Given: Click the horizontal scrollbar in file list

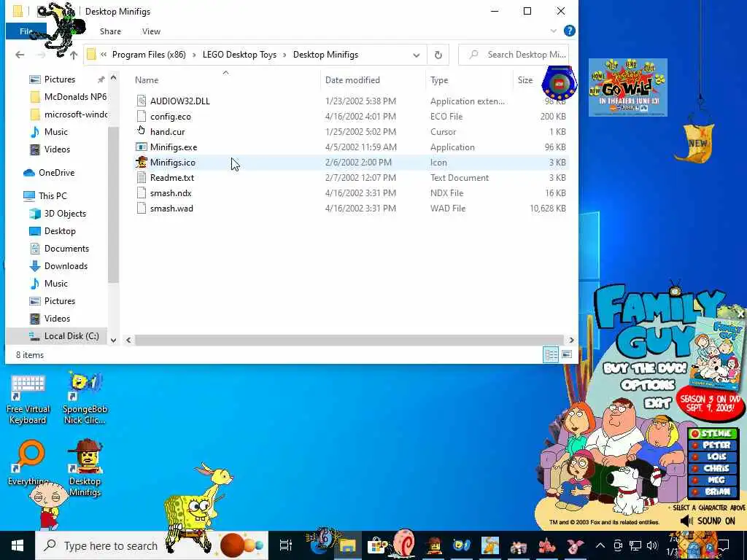Looking at the screenshot, I should click(348, 340).
